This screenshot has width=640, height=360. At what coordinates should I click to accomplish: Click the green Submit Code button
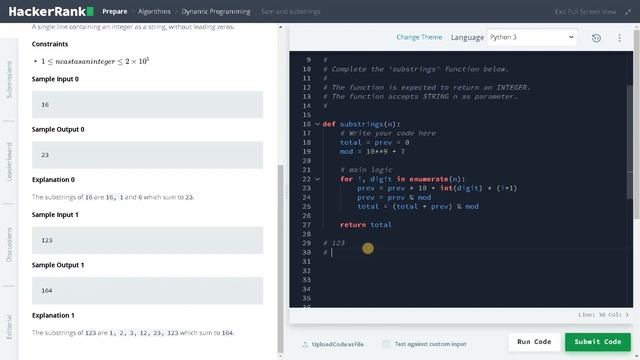pyautogui.click(x=598, y=342)
